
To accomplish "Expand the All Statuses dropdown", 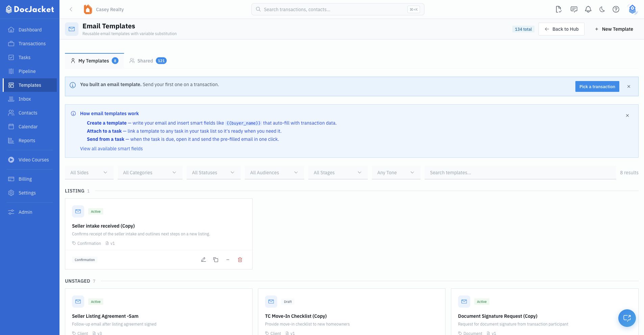I will pos(214,173).
